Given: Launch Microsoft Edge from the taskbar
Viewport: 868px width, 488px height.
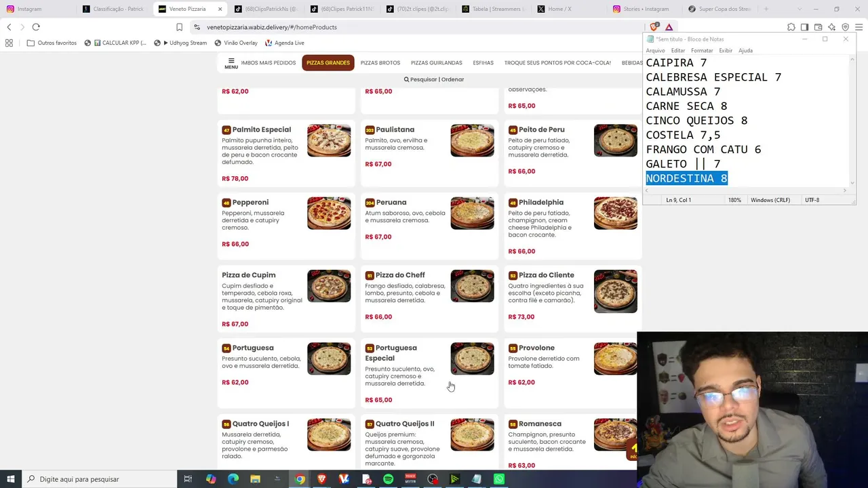Looking at the screenshot, I should [x=233, y=479].
